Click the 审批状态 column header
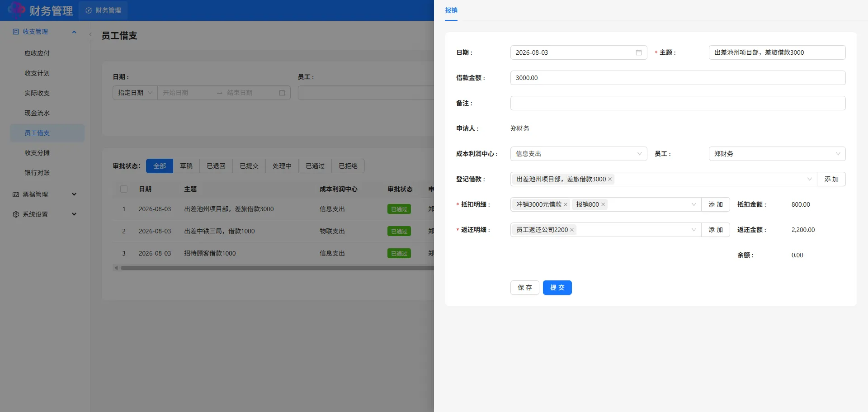 tap(400, 189)
